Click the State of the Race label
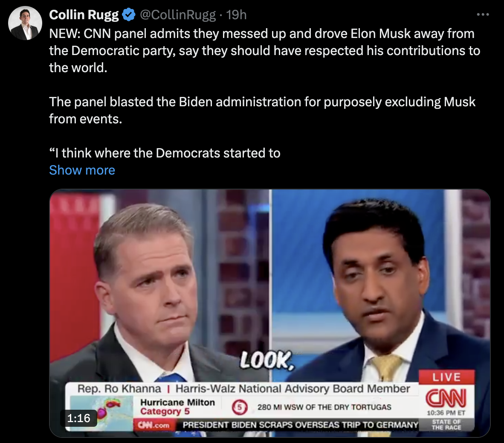 coord(446,424)
